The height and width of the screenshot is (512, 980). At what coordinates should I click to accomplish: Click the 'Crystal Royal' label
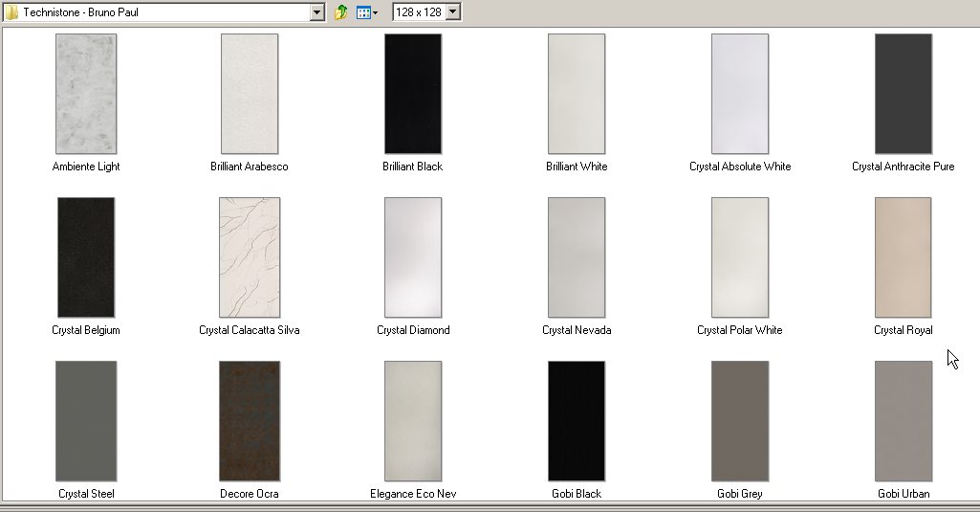[x=904, y=330]
